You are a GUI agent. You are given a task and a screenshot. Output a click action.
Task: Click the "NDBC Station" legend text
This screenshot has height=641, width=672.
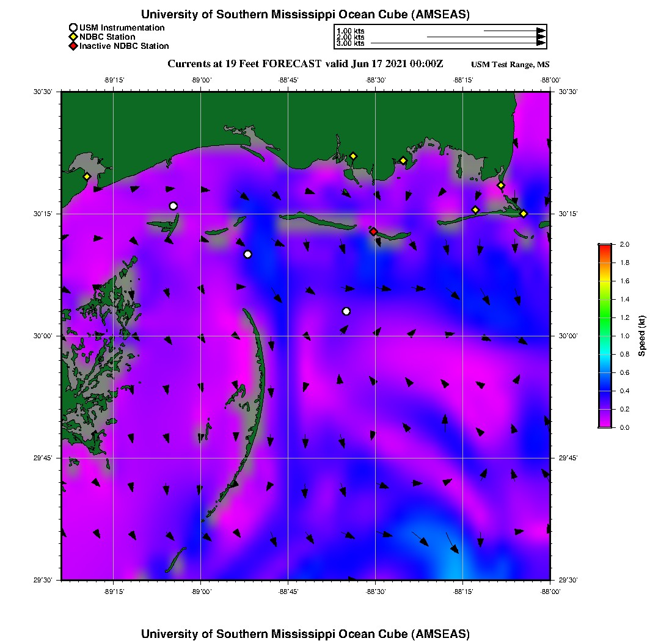click(108, 37)
